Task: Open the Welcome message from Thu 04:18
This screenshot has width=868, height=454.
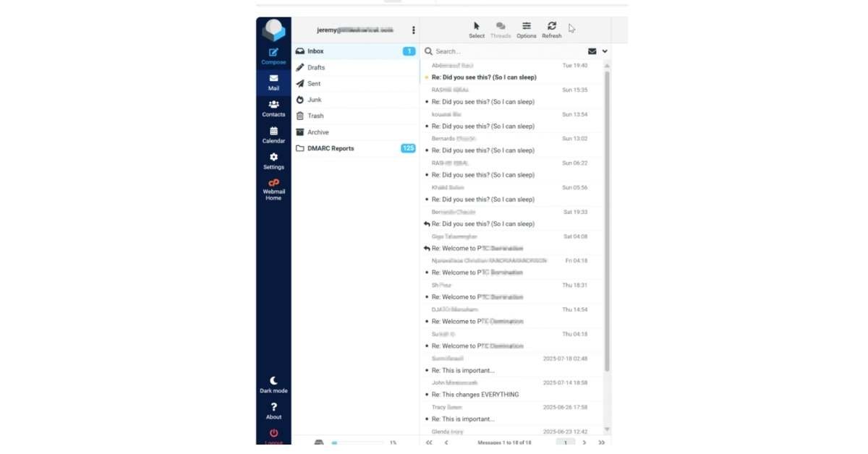Action: [510, 340]
